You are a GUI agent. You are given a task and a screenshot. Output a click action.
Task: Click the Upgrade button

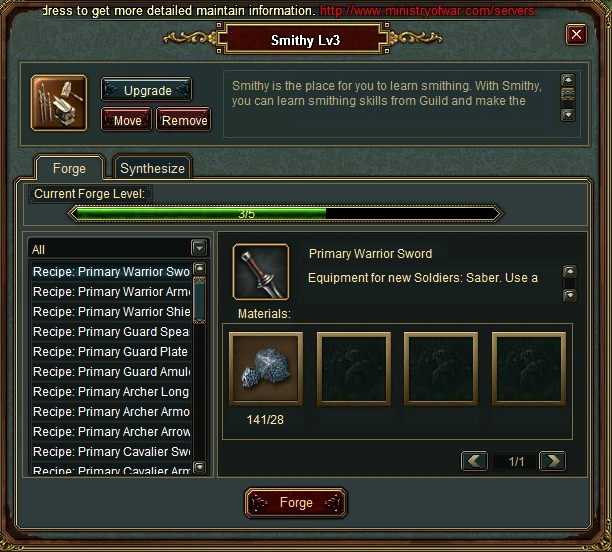point(147,90)
